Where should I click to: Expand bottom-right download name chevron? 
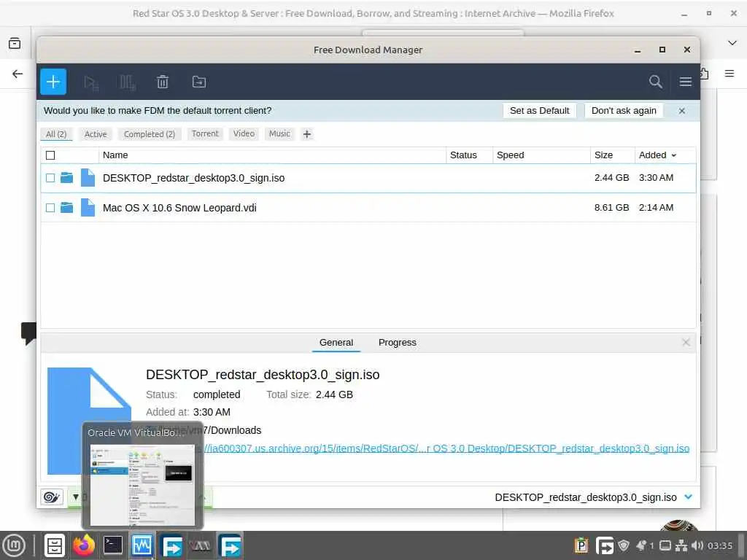click(x=688, y=497)
